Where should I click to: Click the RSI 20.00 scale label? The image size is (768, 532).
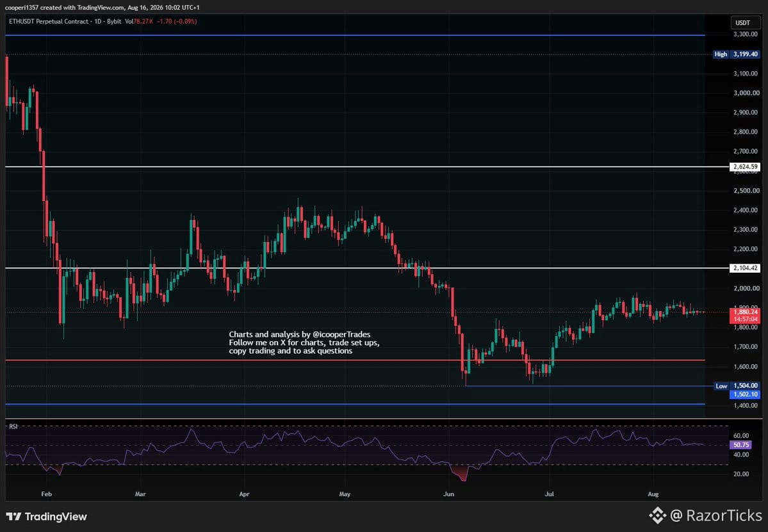click(741, 474)
